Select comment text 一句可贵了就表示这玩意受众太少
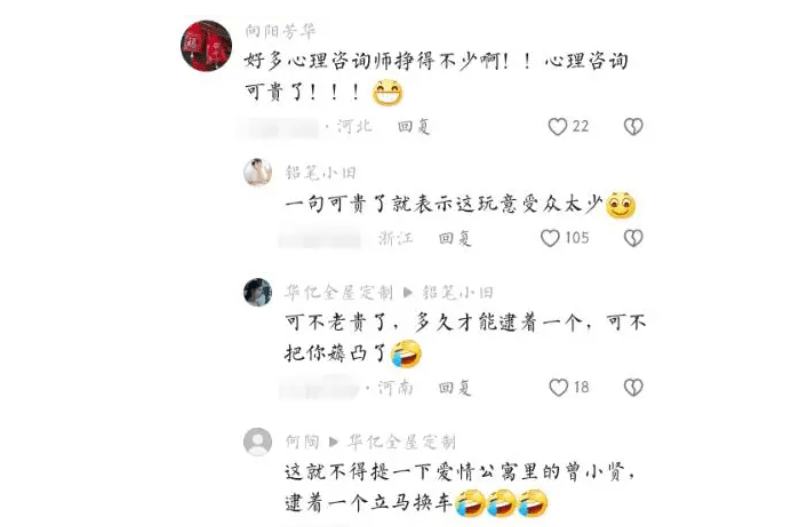796x527 pixels. click(x=444, y=205)
